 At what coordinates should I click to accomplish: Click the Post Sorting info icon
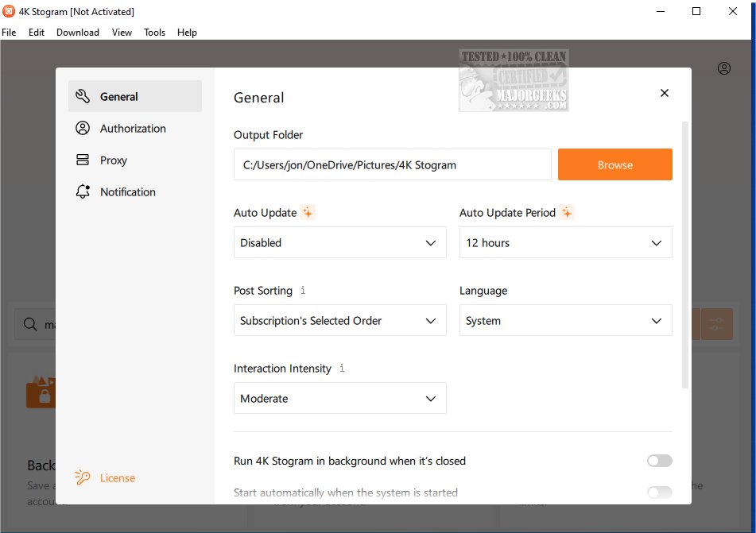[x=303, y=291]
